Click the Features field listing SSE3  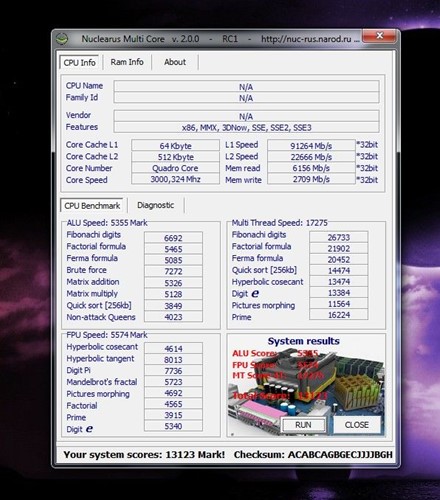pyautogui.click(x=246, y=127)
